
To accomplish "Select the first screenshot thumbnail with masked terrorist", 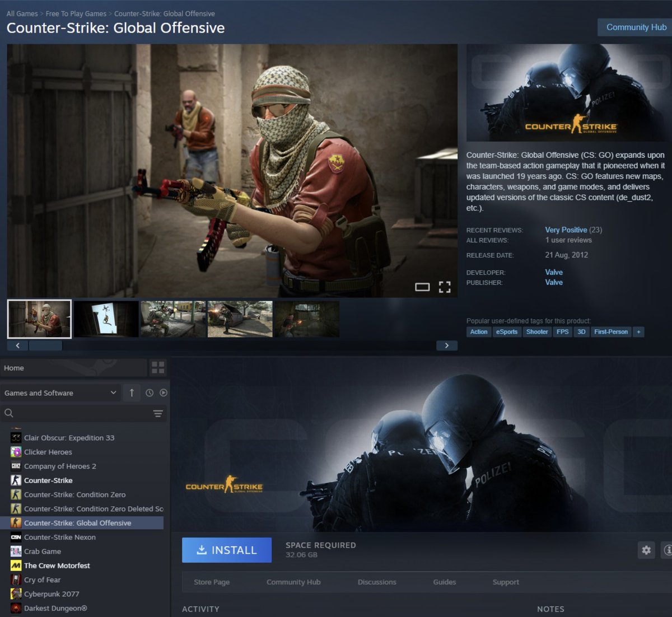I will click(x=39, y=319).
